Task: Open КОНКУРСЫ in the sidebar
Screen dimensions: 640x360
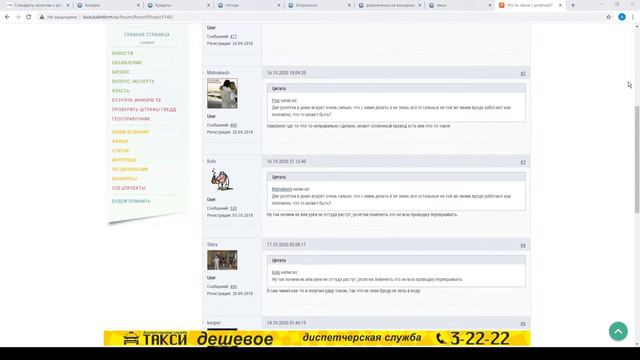Action: (124, 179)
